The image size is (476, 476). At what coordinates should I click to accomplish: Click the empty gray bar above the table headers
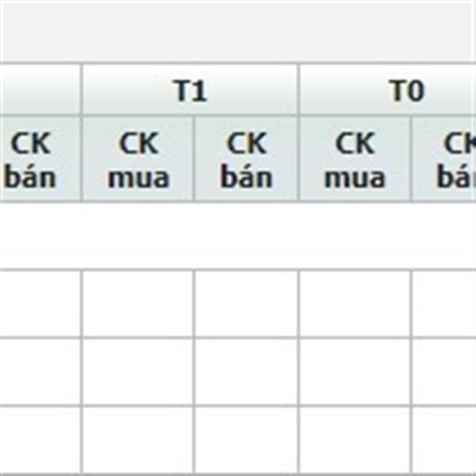click(238, 32)
